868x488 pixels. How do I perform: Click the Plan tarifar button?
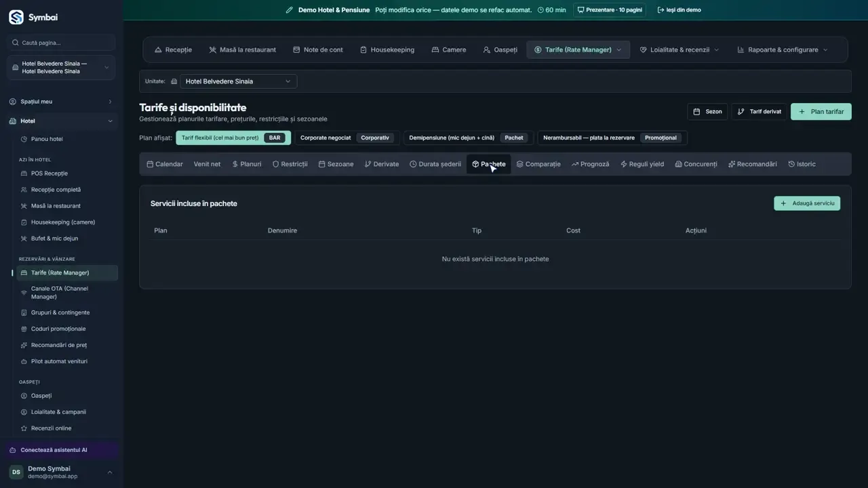click(x=821, y=112)
